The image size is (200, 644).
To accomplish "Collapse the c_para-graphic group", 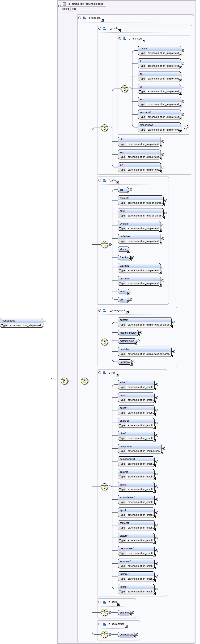I will (100, 310).
